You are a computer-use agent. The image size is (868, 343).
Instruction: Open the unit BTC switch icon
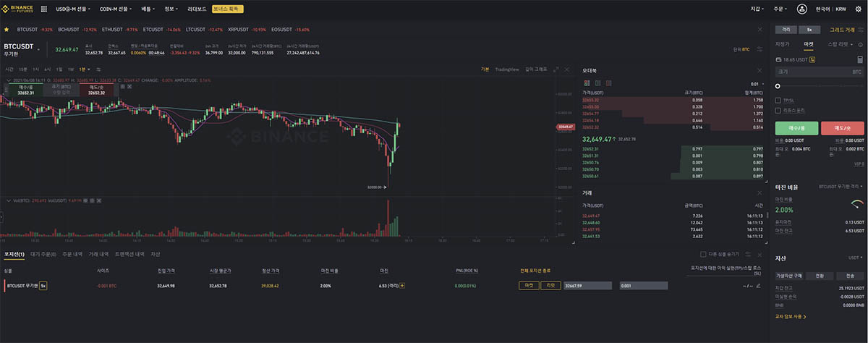click(759, 49)
